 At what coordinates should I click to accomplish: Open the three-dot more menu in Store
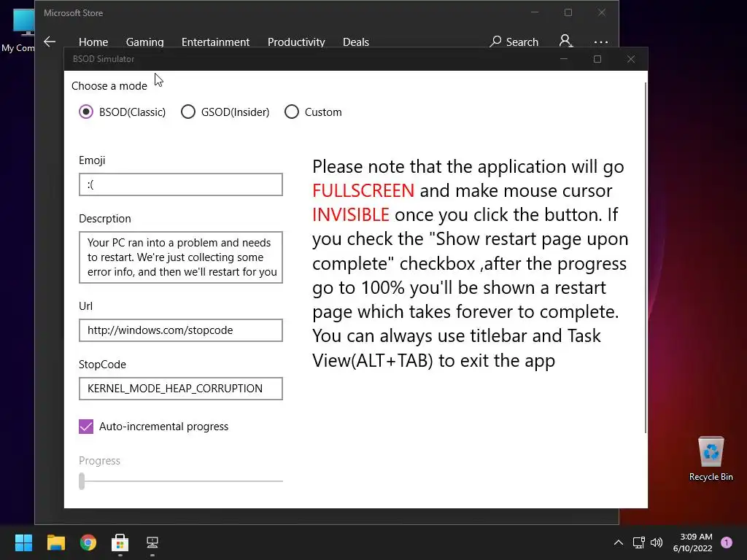(601, 42)
